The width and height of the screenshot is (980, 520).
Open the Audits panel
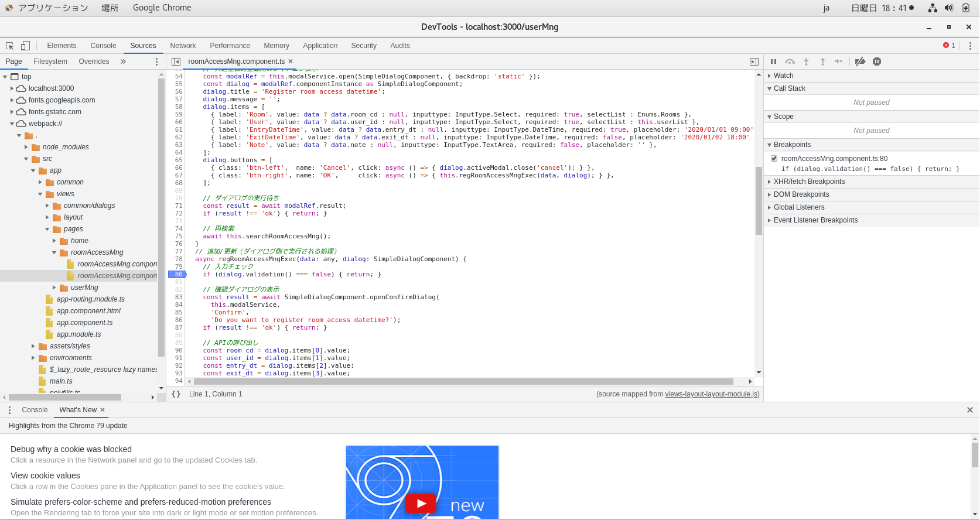tap(400, 46)
